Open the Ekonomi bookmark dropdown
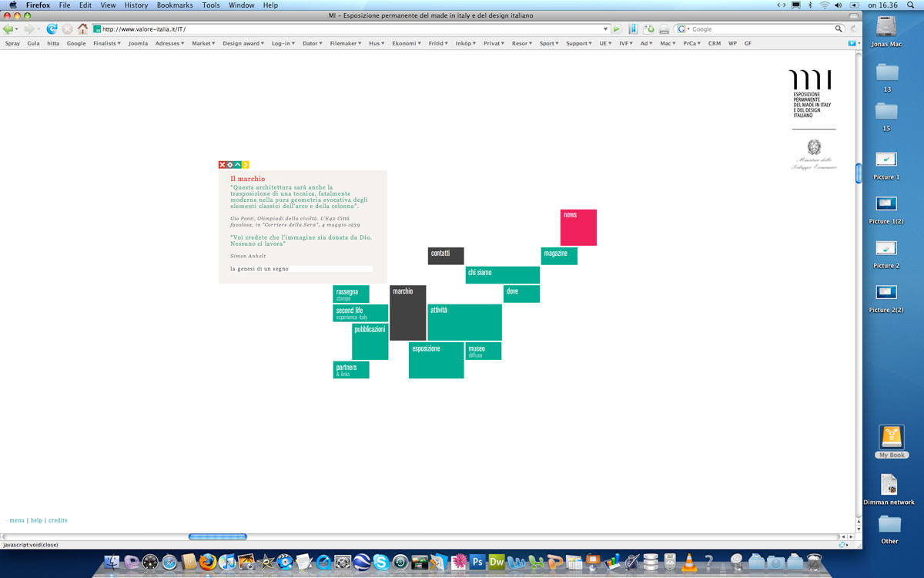924x578 pixels. tap(407, 44)
